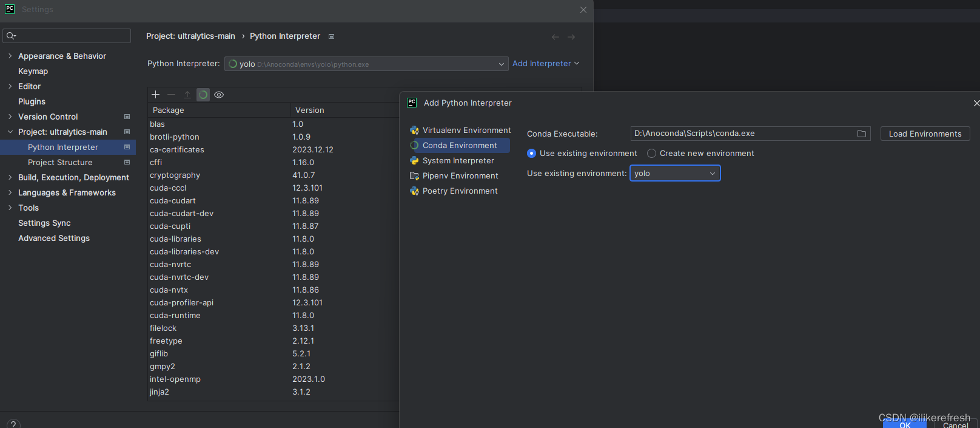Expand the Editor settings node
This screenshot has width=980, height=428.
click(10, 86)
